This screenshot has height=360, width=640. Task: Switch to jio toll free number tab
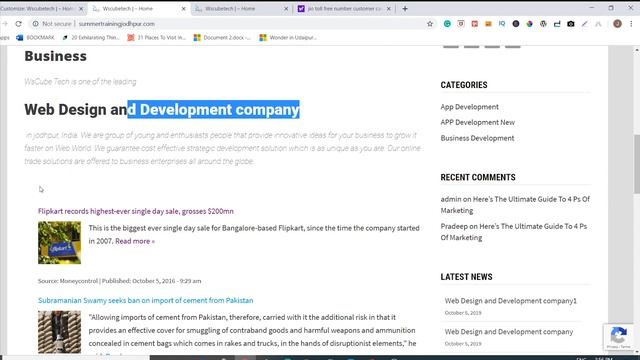coord(344,9)
